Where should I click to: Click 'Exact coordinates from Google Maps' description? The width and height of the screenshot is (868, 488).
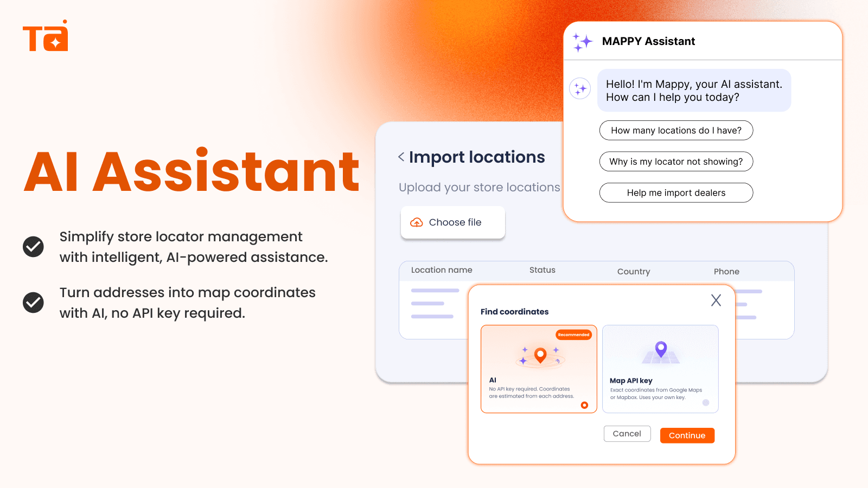[x=656, y=394]
